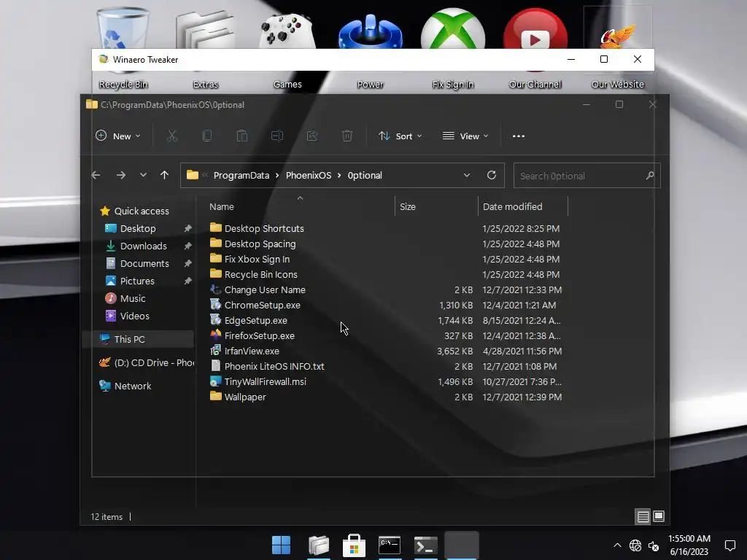Go up one folder level
Image resolution: width=747 pixels, height=560 pixels.
coord(164,175)
